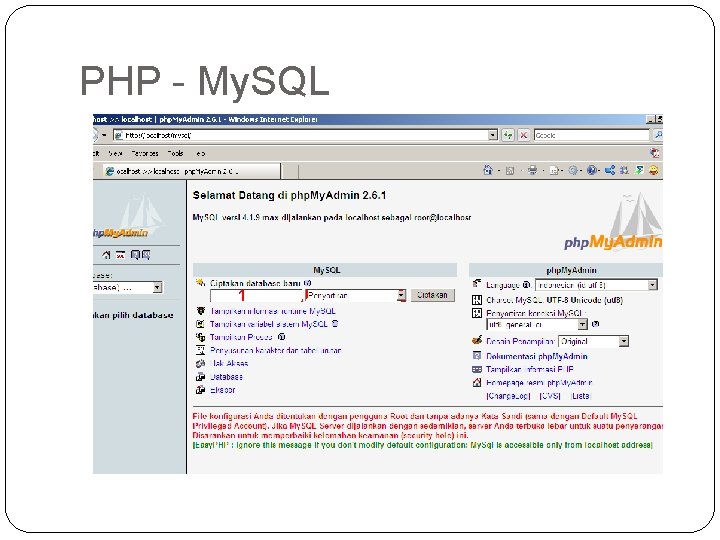The image size is (720, 540).
Task: Click the Refresh button beside address bar
Action: pyautogui.click(x=507, y=135)
